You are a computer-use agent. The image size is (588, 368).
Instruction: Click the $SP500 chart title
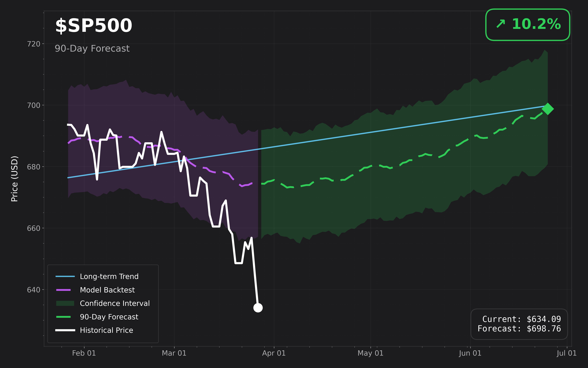click(x=94, y=26)
